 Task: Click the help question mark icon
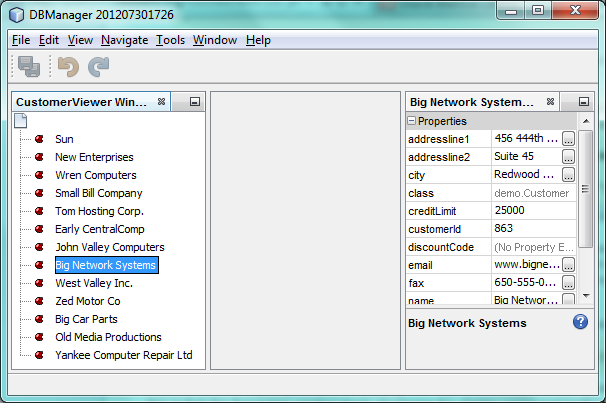click(580, 322)
